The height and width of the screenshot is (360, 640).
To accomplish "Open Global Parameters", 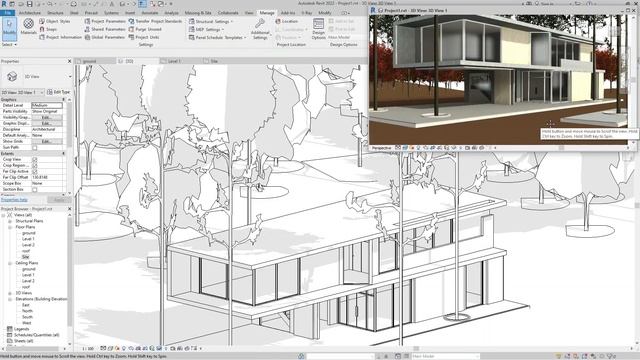I will coord(105,37).
